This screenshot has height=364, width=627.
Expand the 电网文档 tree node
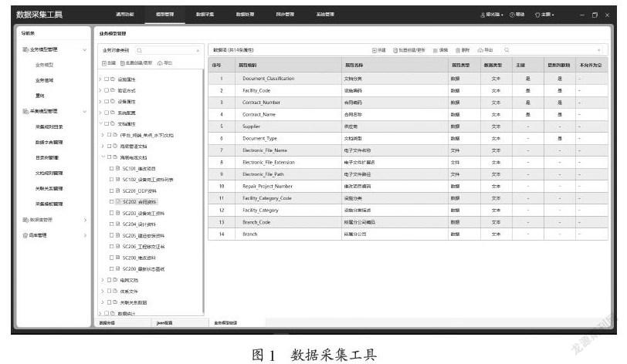pyautogui.click(x=103, y=280)
